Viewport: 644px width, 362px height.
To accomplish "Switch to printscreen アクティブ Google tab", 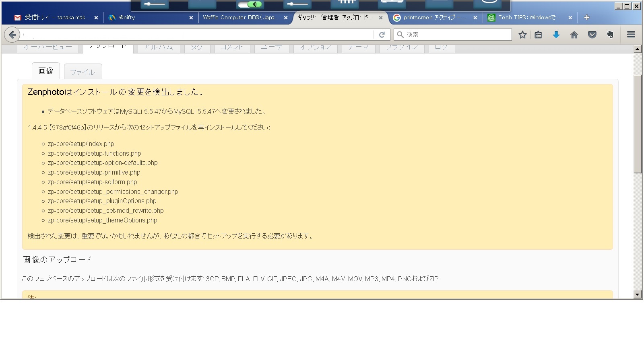I will pyautogui.click(x=436, y=18).
